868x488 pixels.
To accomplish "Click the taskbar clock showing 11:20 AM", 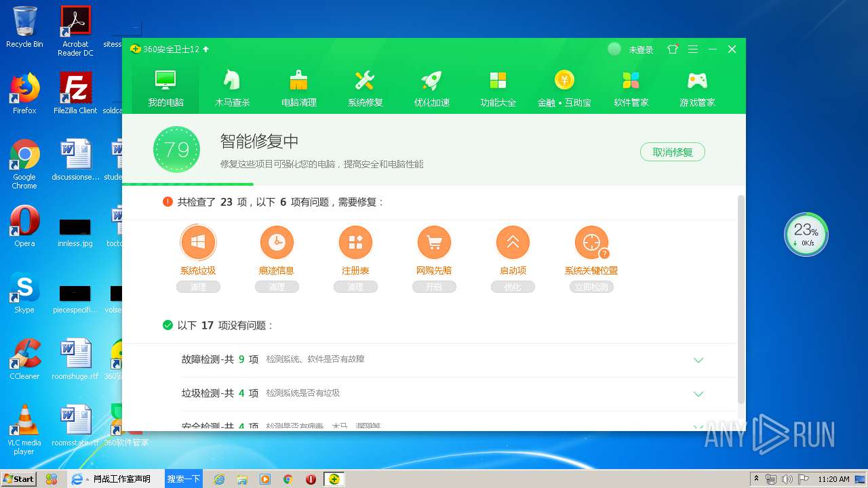I will pos(833,479).
